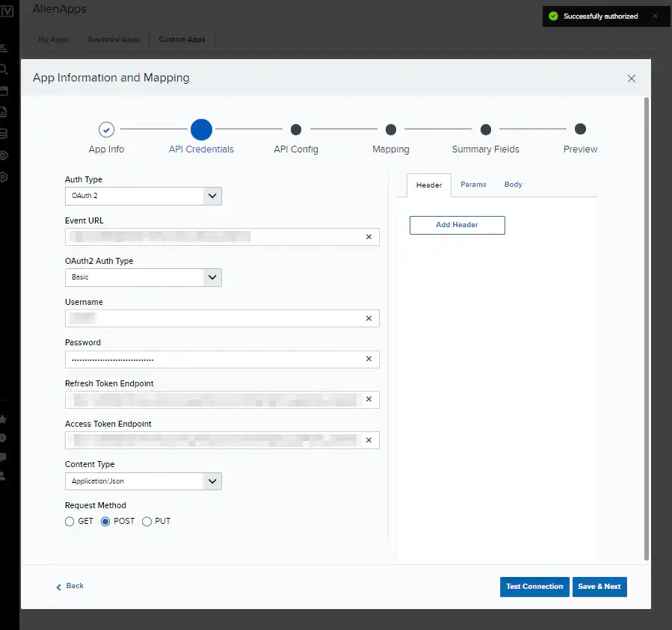Click the Add Header button

[457, 225]
